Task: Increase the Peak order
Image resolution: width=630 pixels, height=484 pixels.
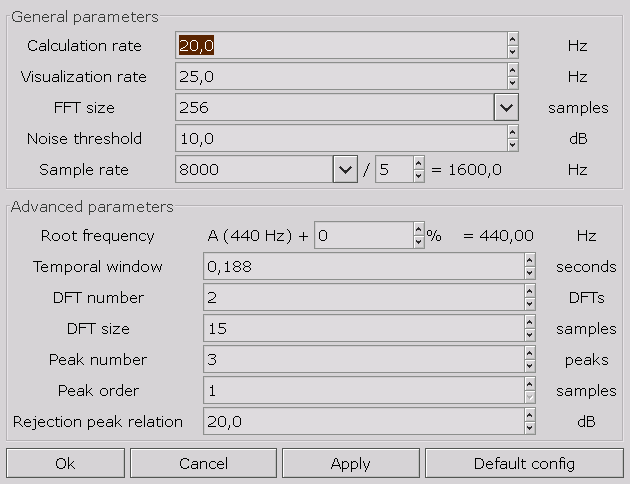Action: [530, 384]
